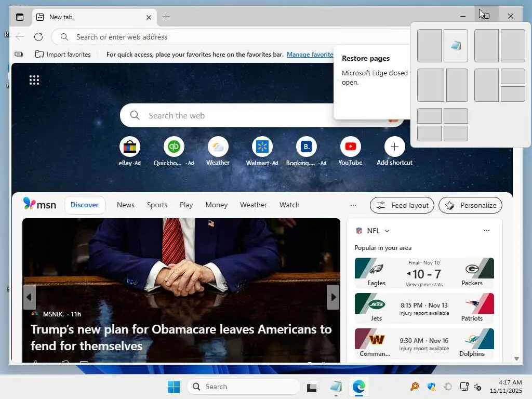532x399 pixels.
Task: Click the page scrollbar down arrow
Action: (516, 358)
